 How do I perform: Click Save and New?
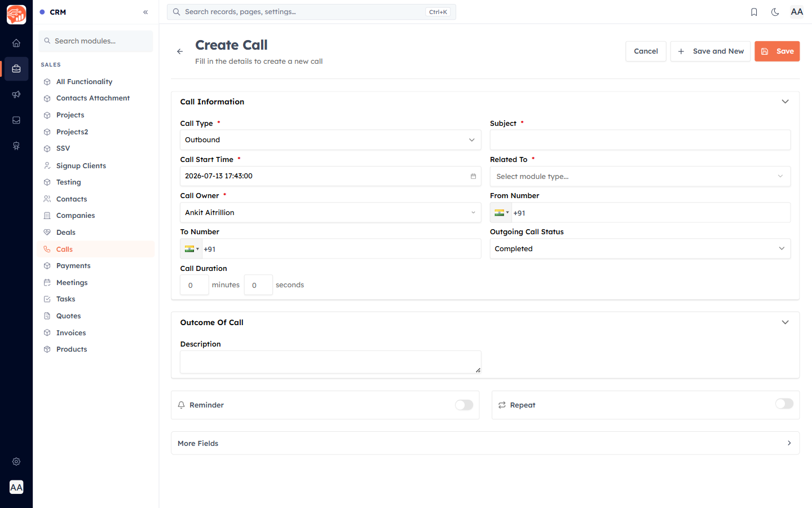tap(710, 51)
